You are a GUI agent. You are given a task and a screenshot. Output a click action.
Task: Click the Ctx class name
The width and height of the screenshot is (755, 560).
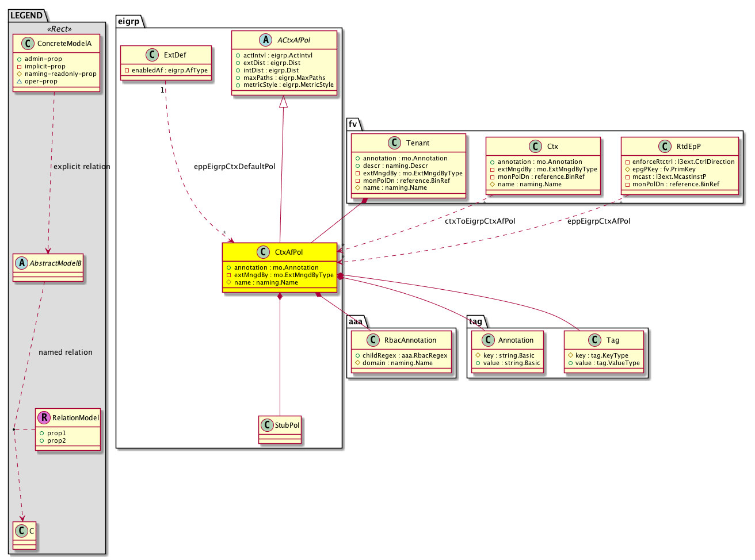(552, 146)
